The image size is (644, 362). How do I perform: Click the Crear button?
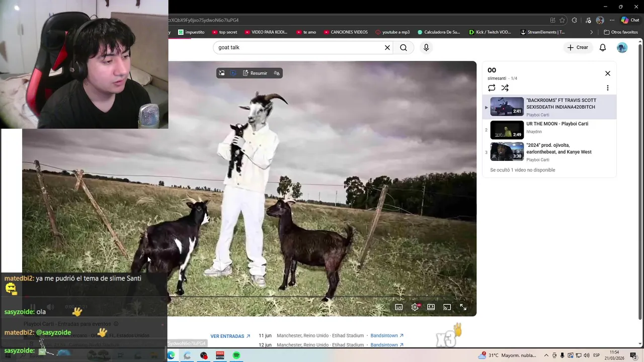coord(577,47)
